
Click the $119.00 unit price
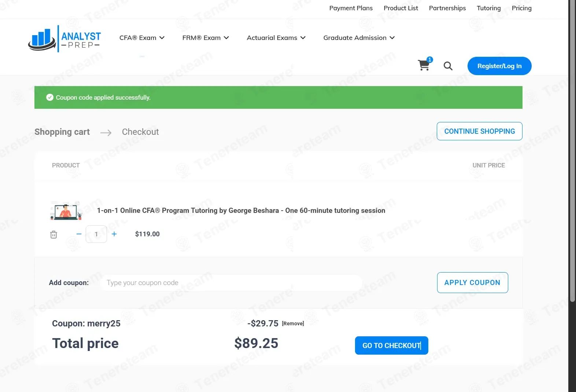coord(147,234)
